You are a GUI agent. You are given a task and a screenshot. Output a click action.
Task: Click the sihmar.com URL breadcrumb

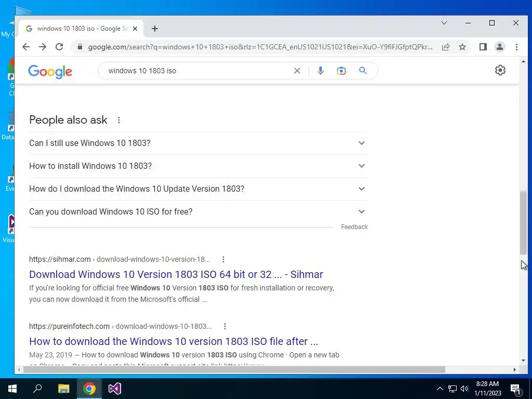[120, 259]
